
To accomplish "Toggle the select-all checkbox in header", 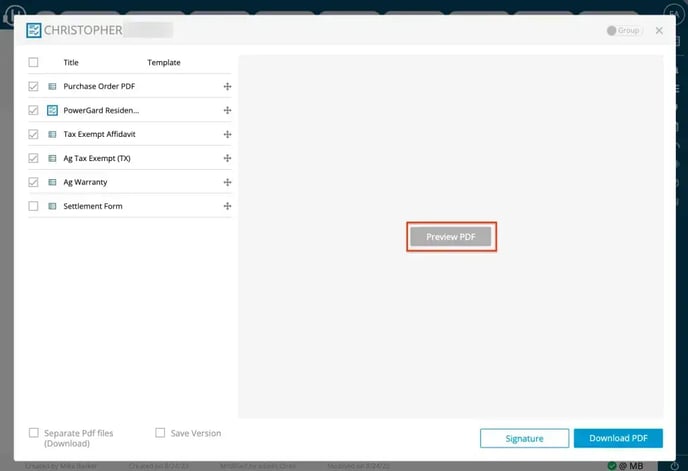I will [x=34, y=62].
